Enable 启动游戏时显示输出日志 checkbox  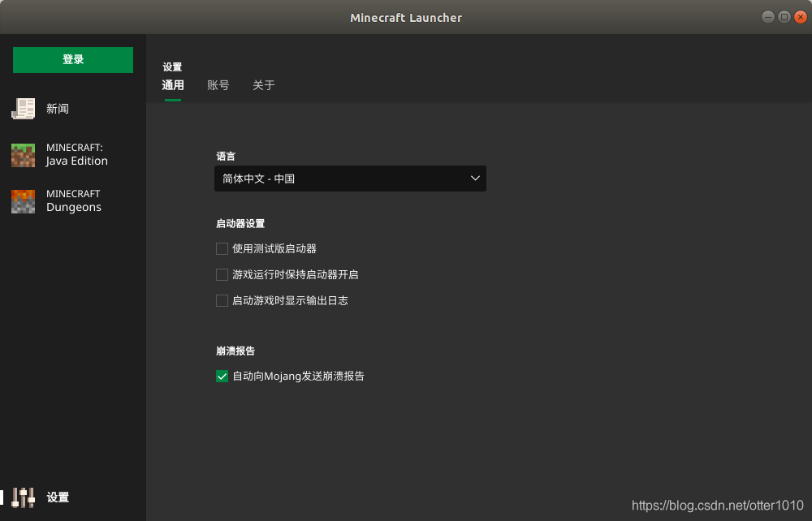pos(222,300)
